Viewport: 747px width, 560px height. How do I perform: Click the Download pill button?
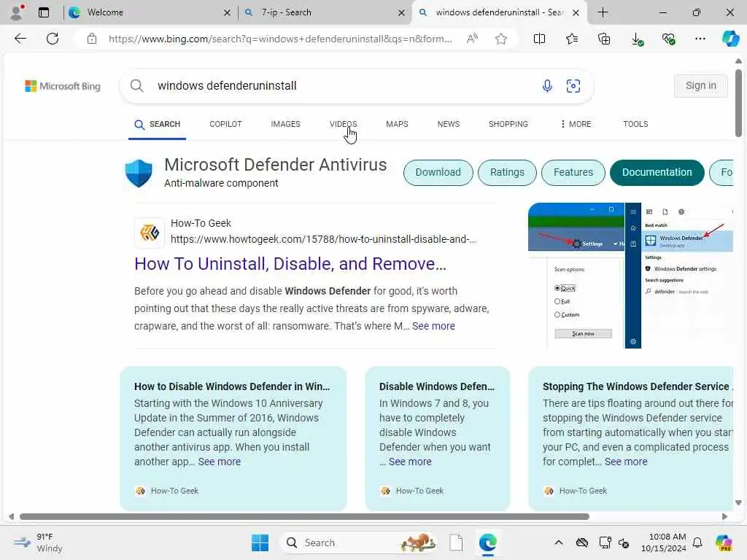coord(438,172)
